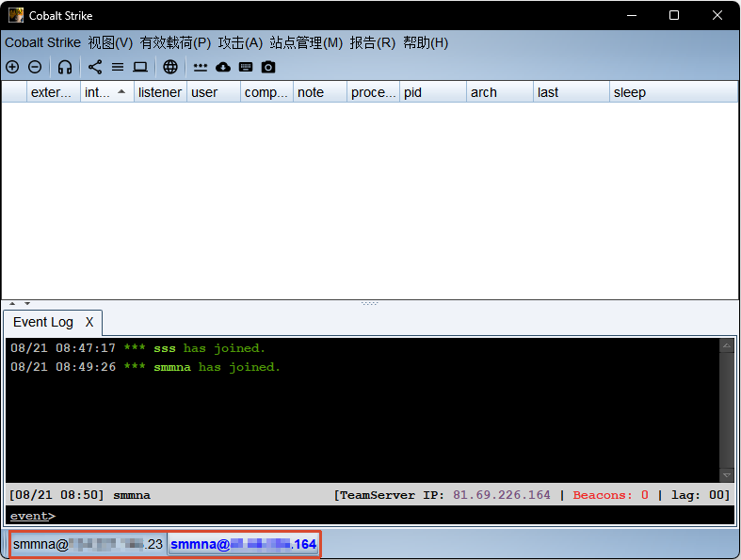The width and height of the screenshot is (741, 560).
Task: Sort by the pid column header
Action: coord(433,92)
